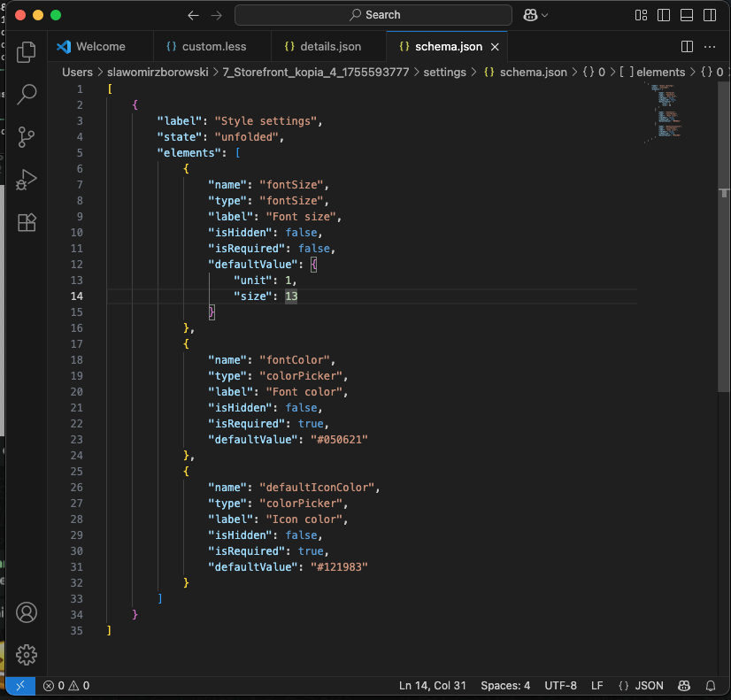Open the Run and Debug view
The width and height of the screenshot is (731, 700).
(x=27, y=180)
